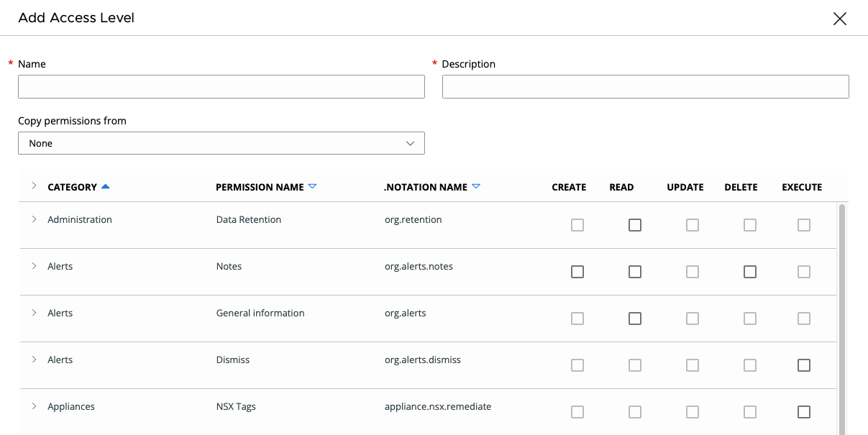Click the NSX Tags permission name
Image resolution: width=868 pixels, height=435 pixels.
coord(236,406)
